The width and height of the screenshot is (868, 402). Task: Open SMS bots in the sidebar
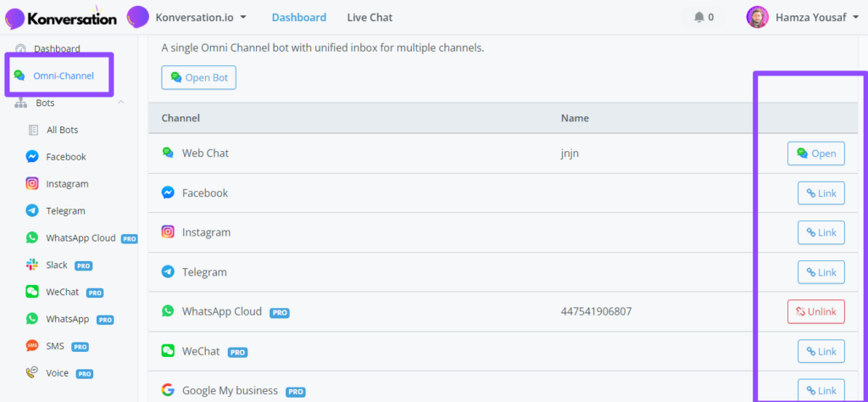(x=55, y=346)
